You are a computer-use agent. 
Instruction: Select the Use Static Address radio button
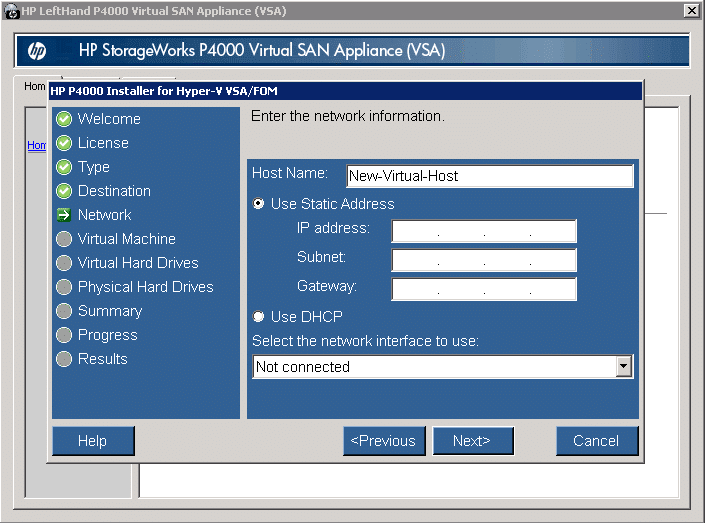[x=258, y=204]
